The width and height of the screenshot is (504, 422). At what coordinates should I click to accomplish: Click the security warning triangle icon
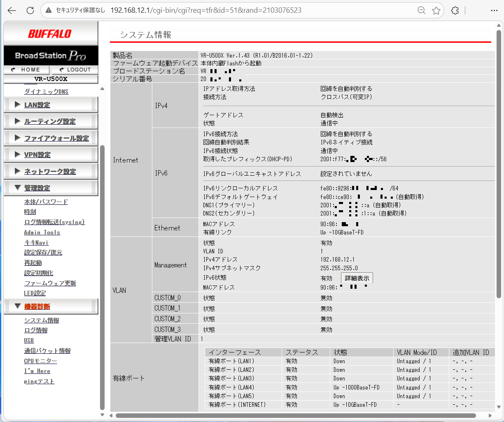49,11
